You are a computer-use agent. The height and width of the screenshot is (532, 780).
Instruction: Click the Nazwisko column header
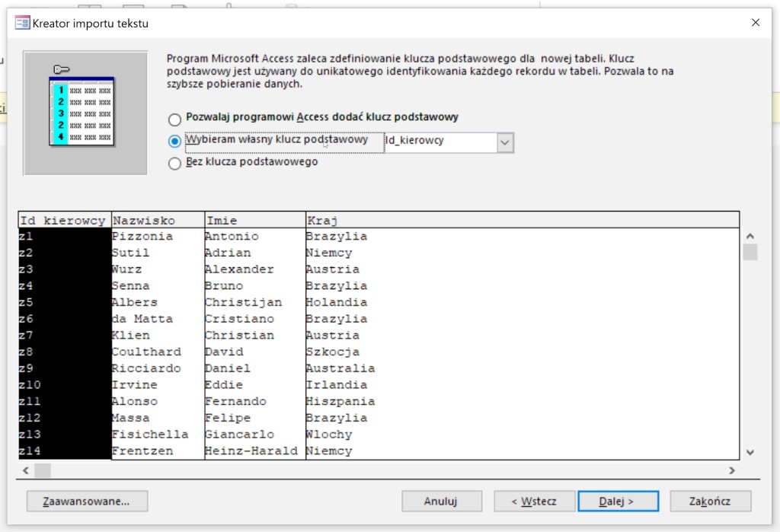[x=158, y=220]
